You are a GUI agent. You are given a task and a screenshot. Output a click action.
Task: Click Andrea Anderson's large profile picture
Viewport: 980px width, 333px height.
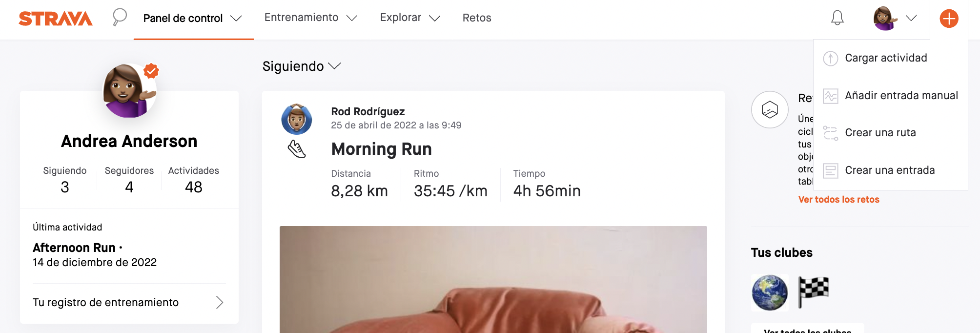[x=130, y=91]
